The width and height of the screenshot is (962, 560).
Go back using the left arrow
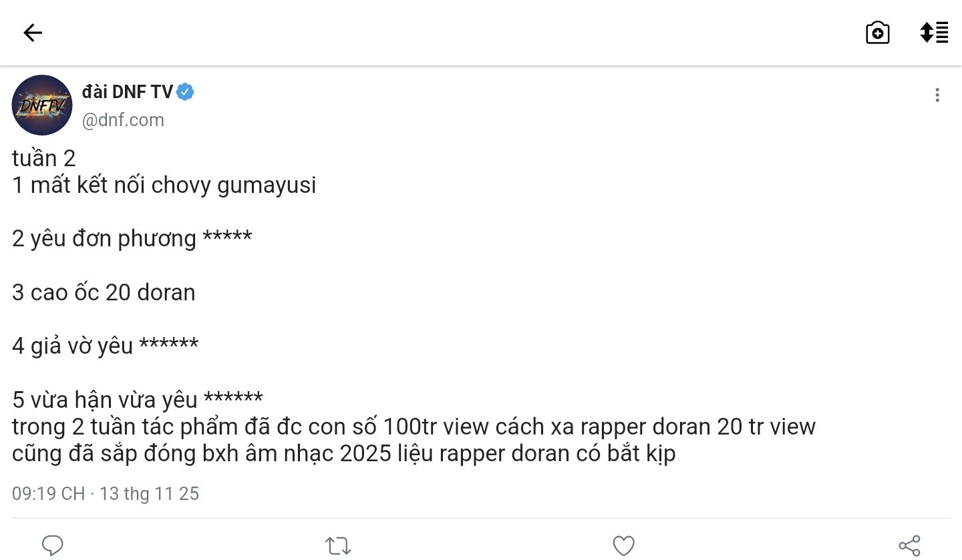click(33, 33)
